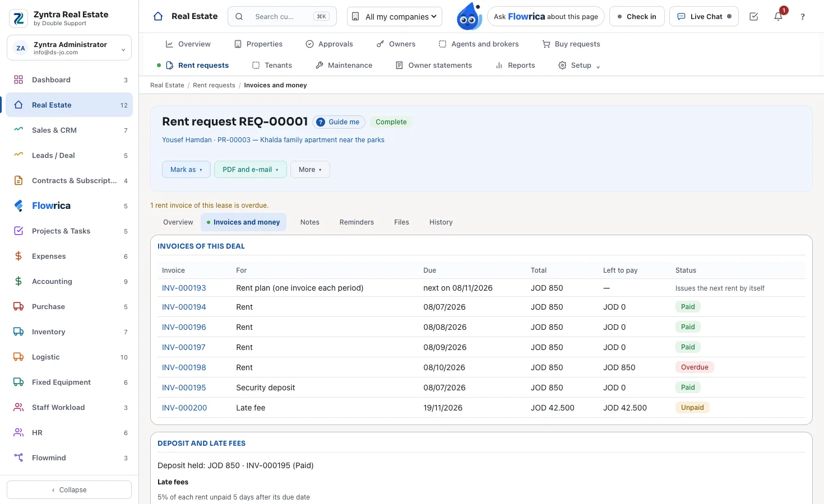
Task: Open the Properties section
Action: [x=258, y=44]
